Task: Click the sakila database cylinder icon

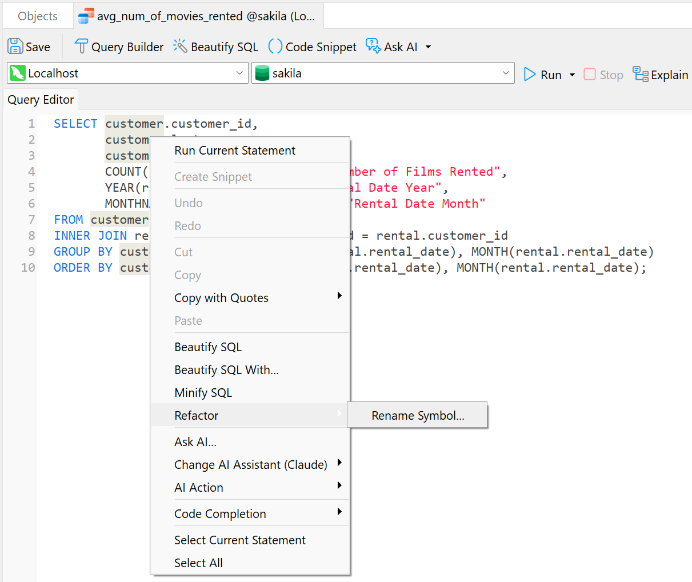Action: coord(262,73)
